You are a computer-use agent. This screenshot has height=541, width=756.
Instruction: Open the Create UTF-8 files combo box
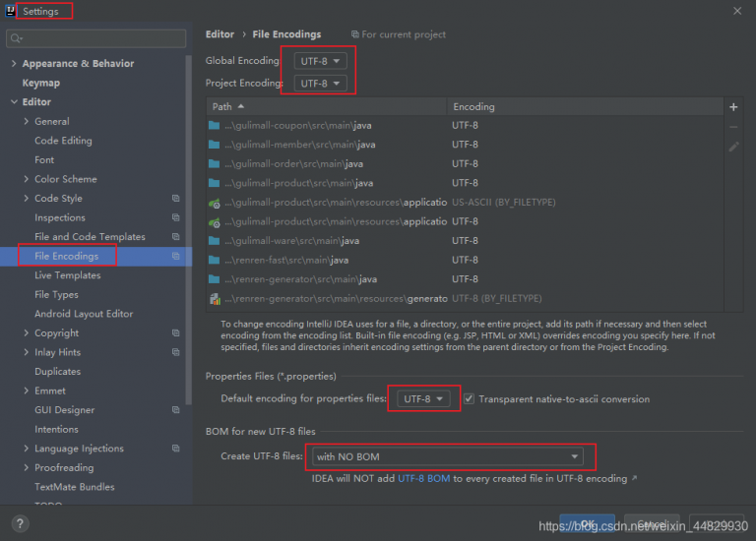(447, 456)
